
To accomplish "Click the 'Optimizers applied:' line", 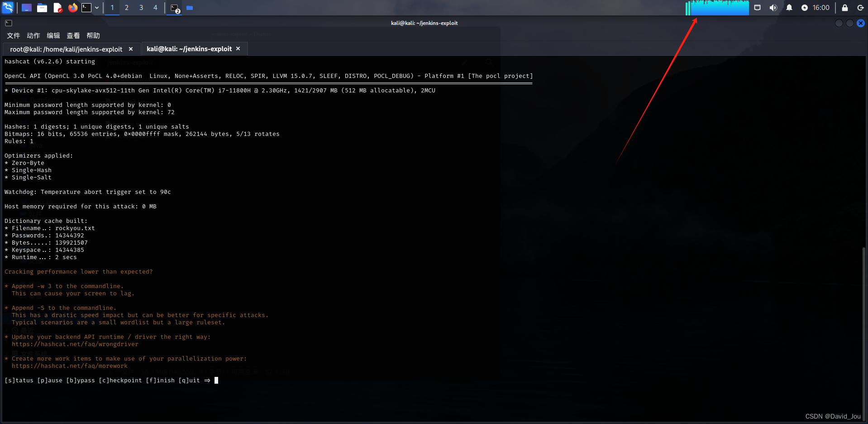I will (39, 156).
